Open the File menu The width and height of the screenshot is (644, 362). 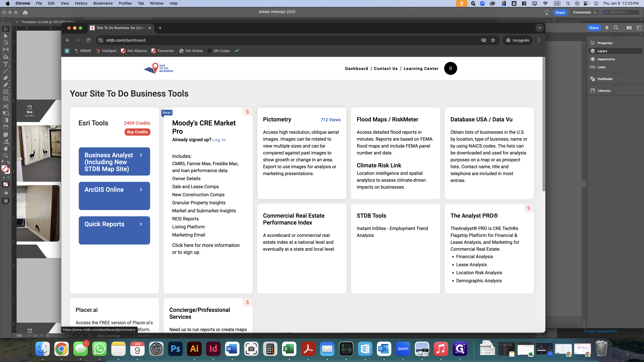pos(39,3)
